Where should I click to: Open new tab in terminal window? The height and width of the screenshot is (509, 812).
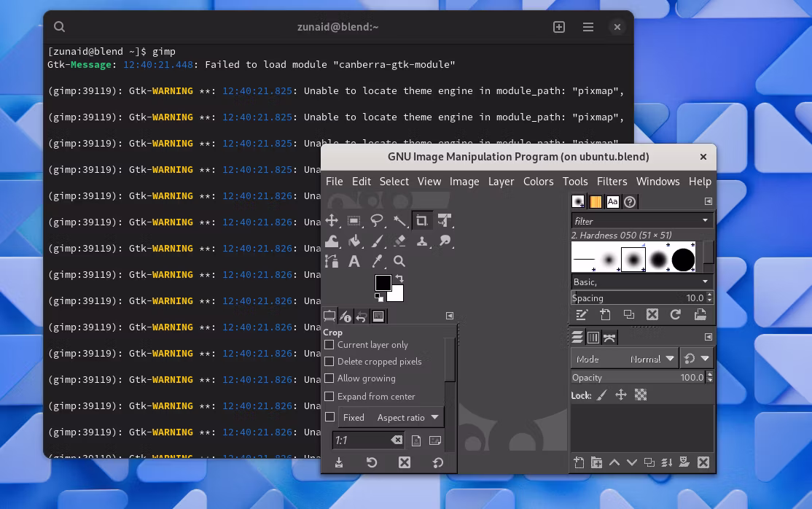coord(559,27)
